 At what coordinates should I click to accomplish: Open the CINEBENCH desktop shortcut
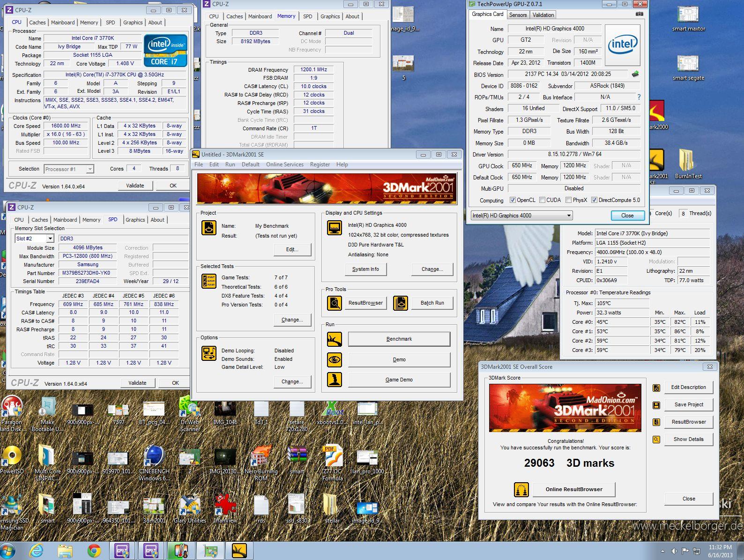pos(154,463)
